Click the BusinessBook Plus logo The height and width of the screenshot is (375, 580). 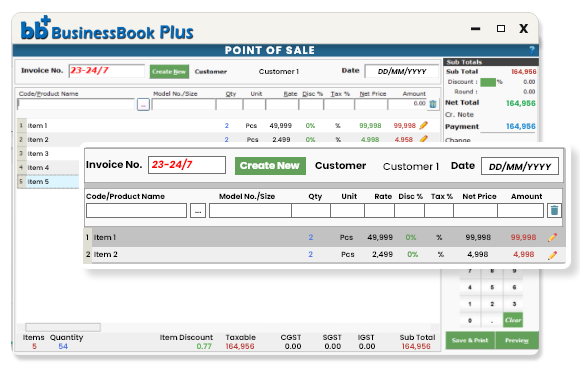pos(107,29)
